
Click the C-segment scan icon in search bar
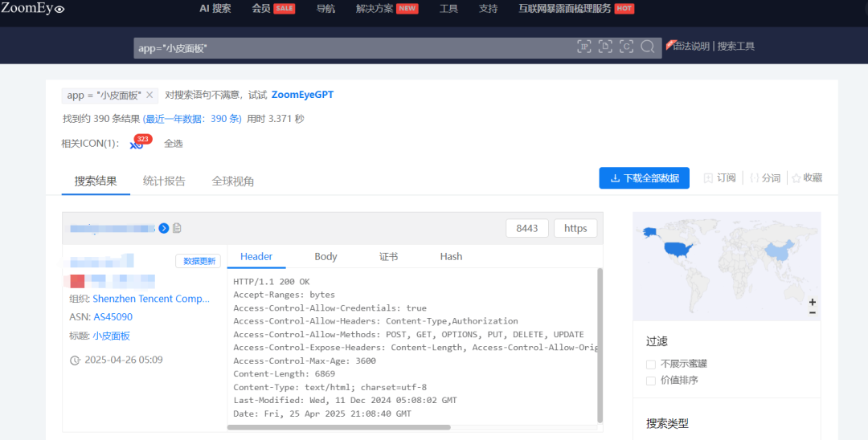click(x=626, y=47)
